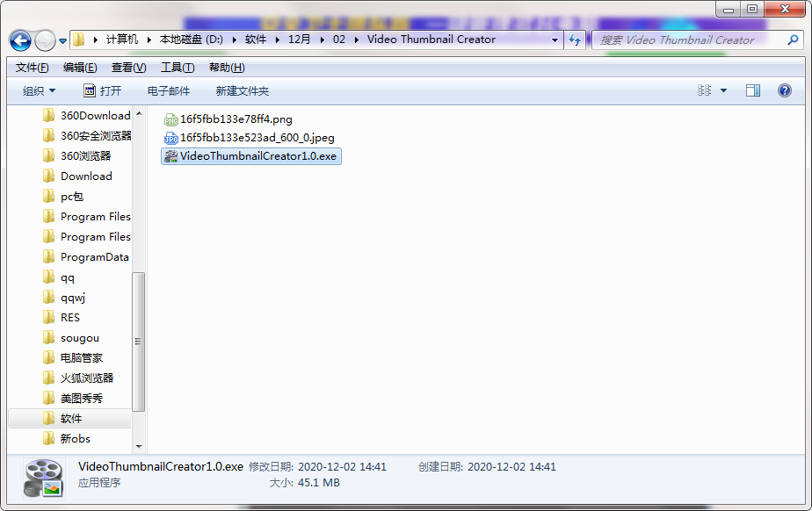812x511 pixels.
Task: Open ProgramData folder in tree
Action: (94, 257)
